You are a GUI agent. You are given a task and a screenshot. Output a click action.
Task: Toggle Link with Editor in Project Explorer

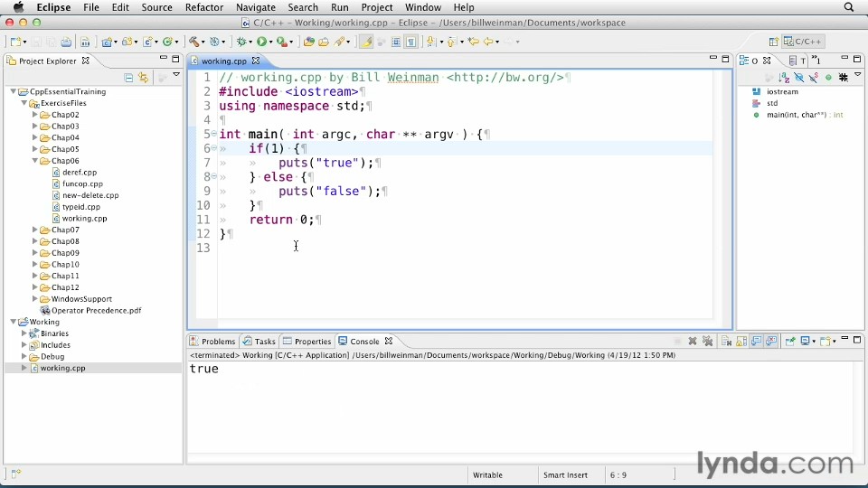144,78
